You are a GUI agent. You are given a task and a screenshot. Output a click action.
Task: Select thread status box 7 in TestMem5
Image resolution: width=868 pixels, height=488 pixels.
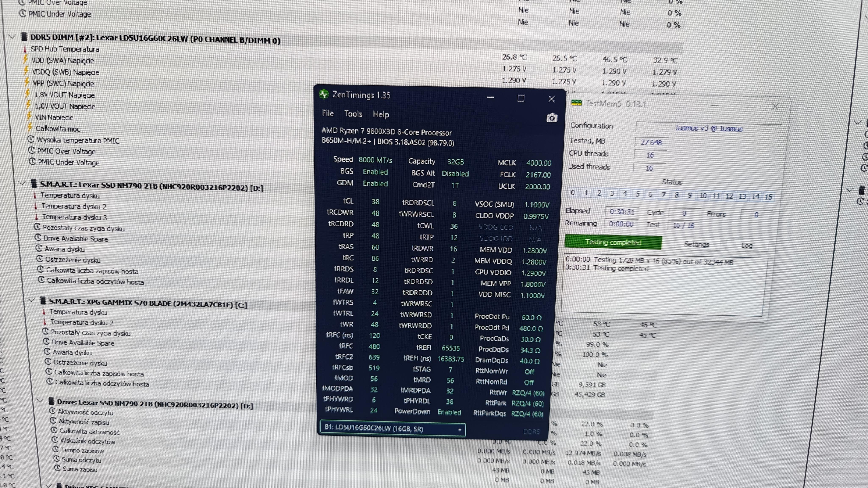(x=664, y=195)
